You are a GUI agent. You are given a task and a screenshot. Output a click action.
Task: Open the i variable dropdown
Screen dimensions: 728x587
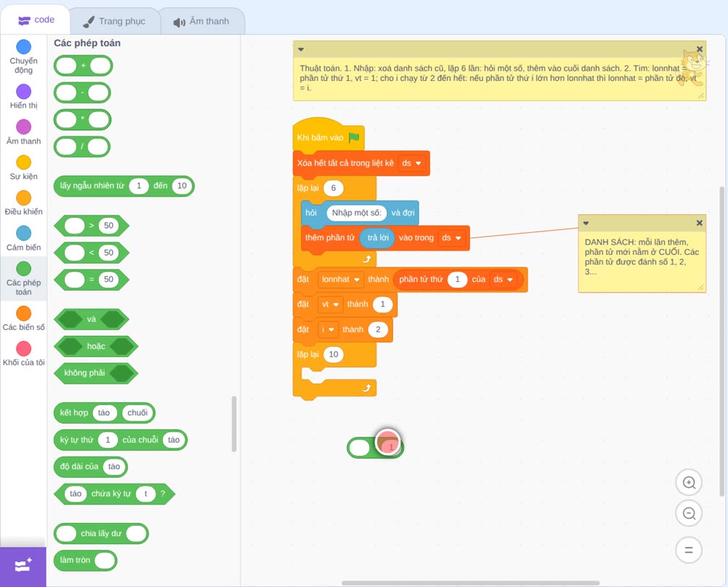tap(328, 330)
